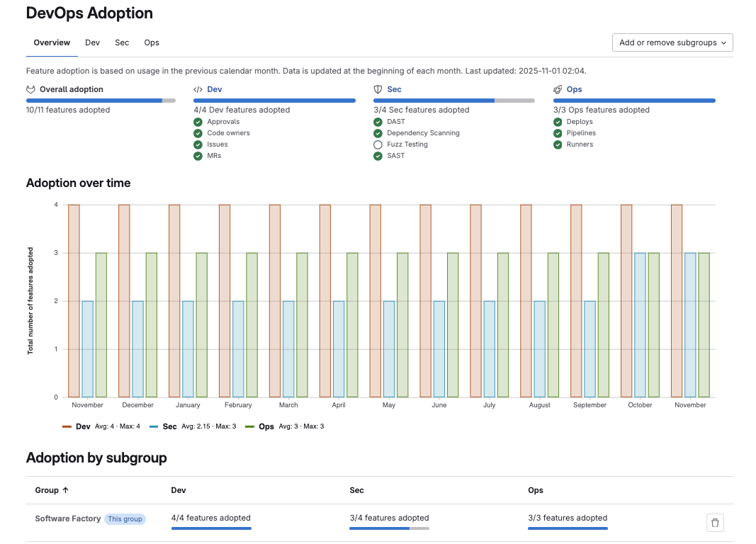This screenshot has width=756, height=544.
Task: Click the '10/11 features adopted' text
Action: (68, 110)
